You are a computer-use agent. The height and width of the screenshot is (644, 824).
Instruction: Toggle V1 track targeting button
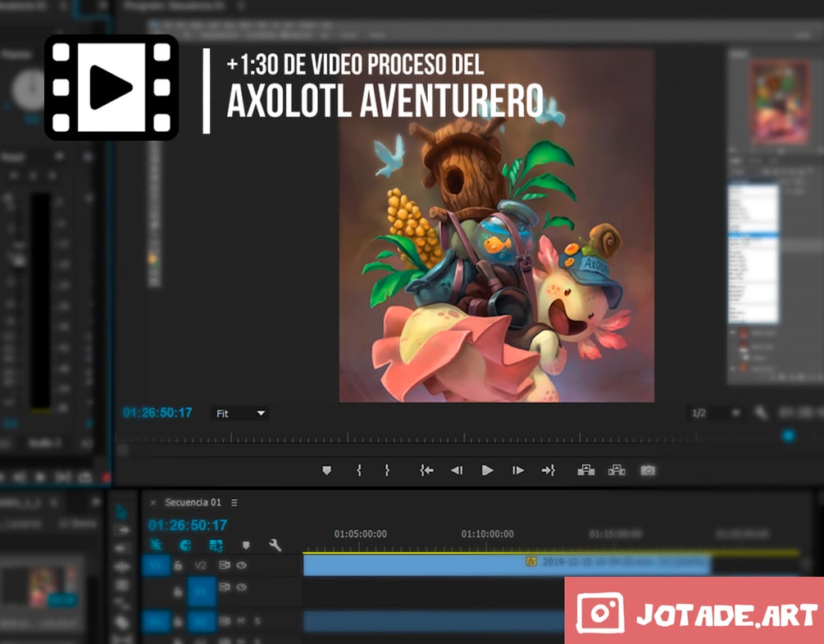[202, 592]
